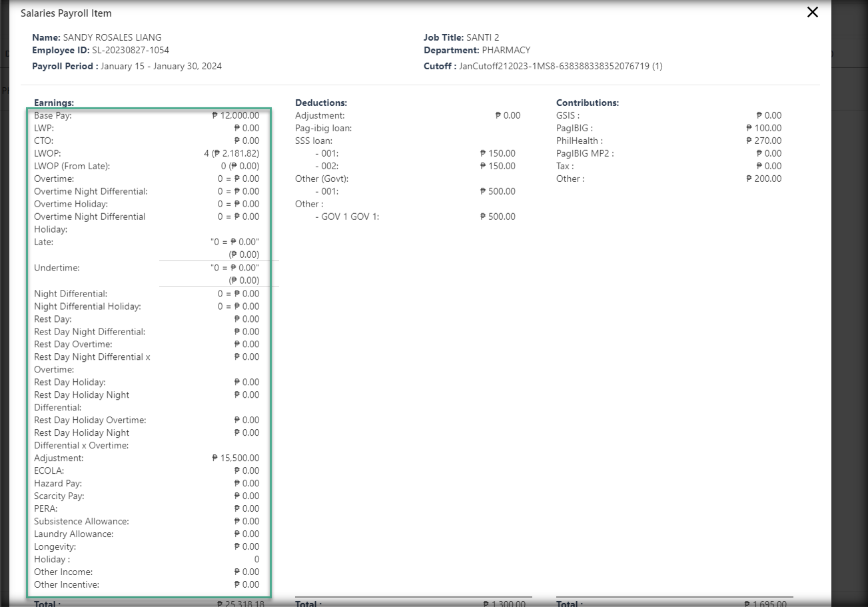Select the PagIBIG contribution ₱ 100.00
This screenshot has width=868, height=607.
tap(763, 128)
